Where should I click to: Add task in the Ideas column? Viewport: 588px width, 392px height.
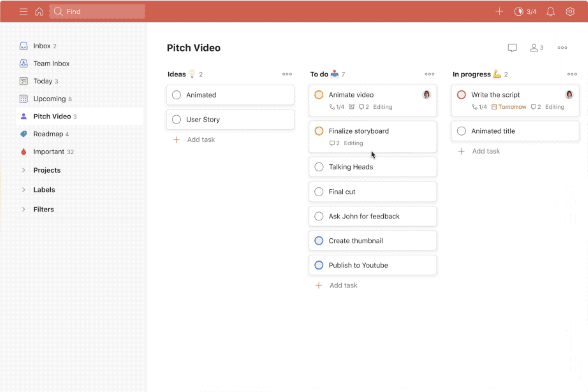pyautogui.click(x=201, y=140)
